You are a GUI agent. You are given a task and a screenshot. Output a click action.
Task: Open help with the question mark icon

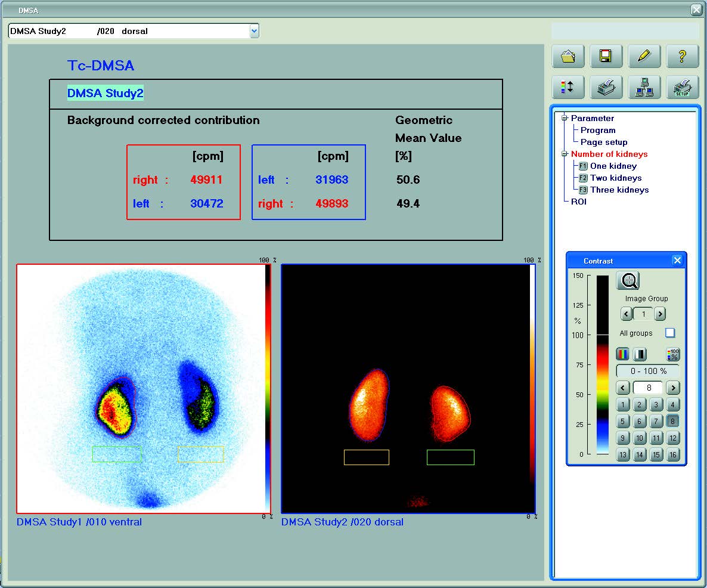click(682, 57)
